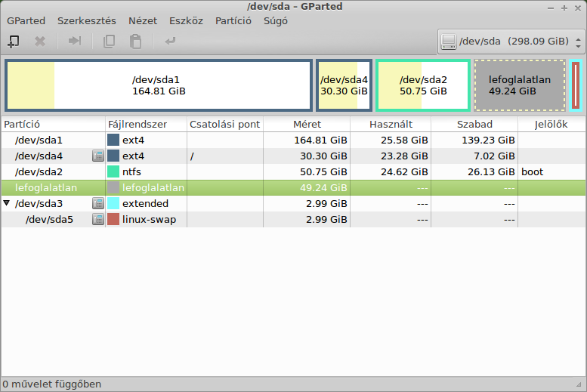Click the Használt column header

point(391,125)
